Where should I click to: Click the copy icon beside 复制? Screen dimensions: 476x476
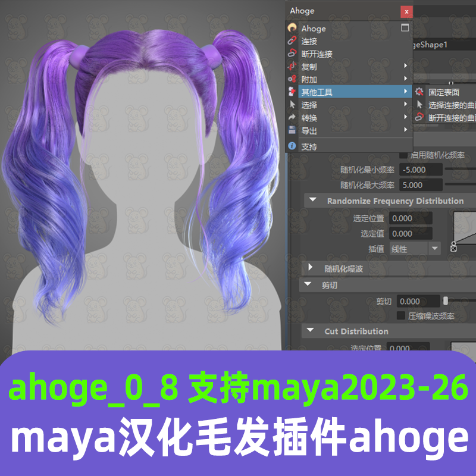point(292,66)
